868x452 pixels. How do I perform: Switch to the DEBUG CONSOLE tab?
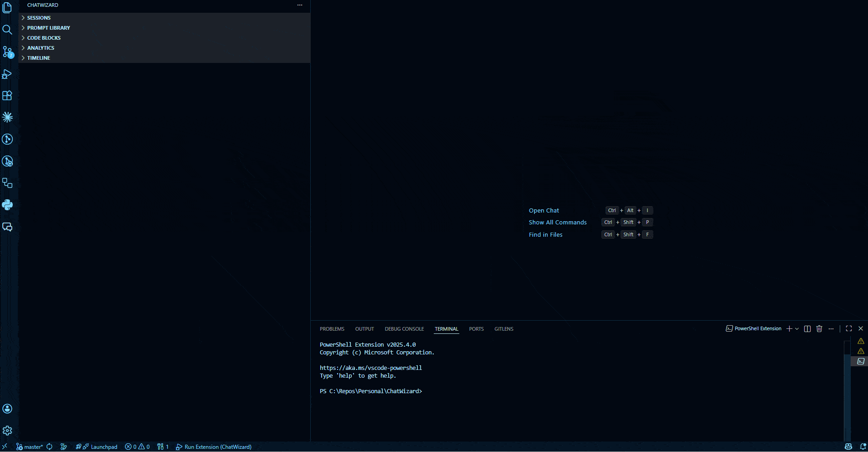pyautogui.click(x=404, y=329)
